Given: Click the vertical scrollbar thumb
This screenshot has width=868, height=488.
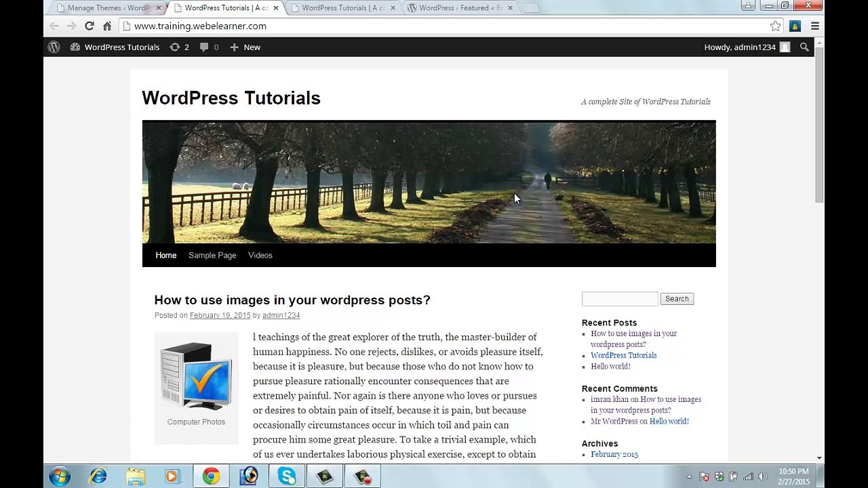Looking at the screenshot, I should click(819, 125).
